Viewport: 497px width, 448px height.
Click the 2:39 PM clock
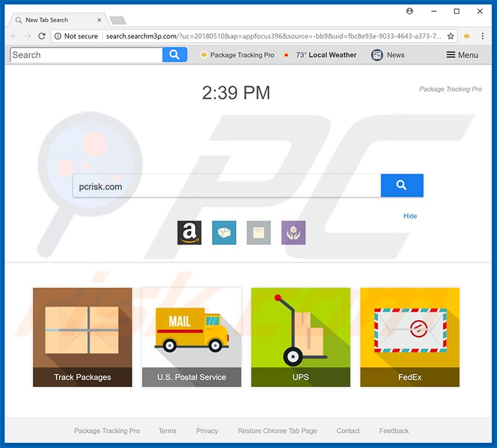coord(236,93)
